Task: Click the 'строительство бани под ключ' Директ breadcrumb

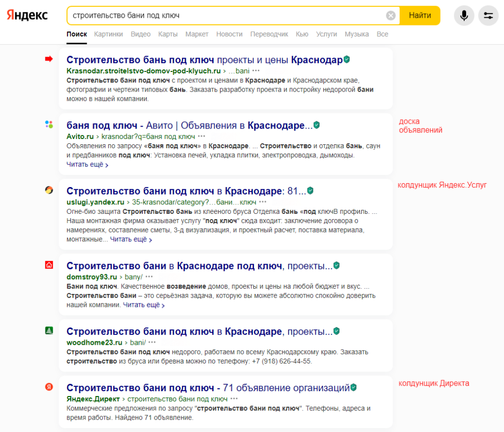Action: click(177, 399)
